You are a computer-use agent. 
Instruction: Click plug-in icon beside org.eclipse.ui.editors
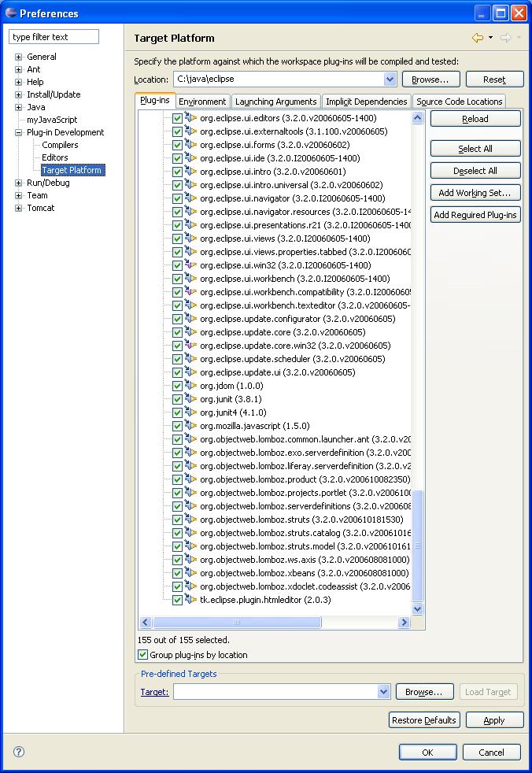(190, 118)
